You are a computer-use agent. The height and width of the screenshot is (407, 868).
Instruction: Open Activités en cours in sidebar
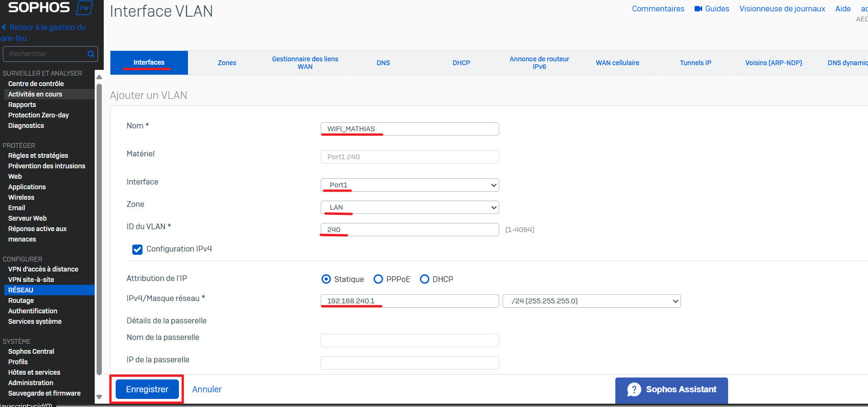pyautogui.click(x=35, y=94)
